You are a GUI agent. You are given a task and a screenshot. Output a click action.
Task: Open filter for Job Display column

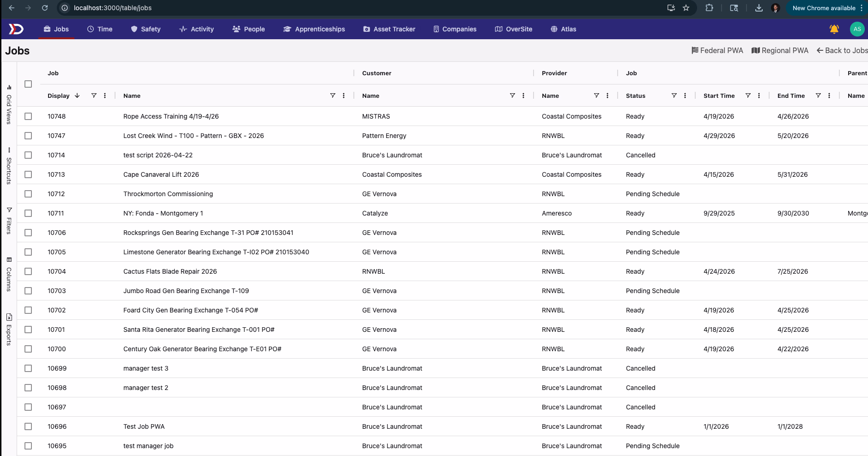94,96
